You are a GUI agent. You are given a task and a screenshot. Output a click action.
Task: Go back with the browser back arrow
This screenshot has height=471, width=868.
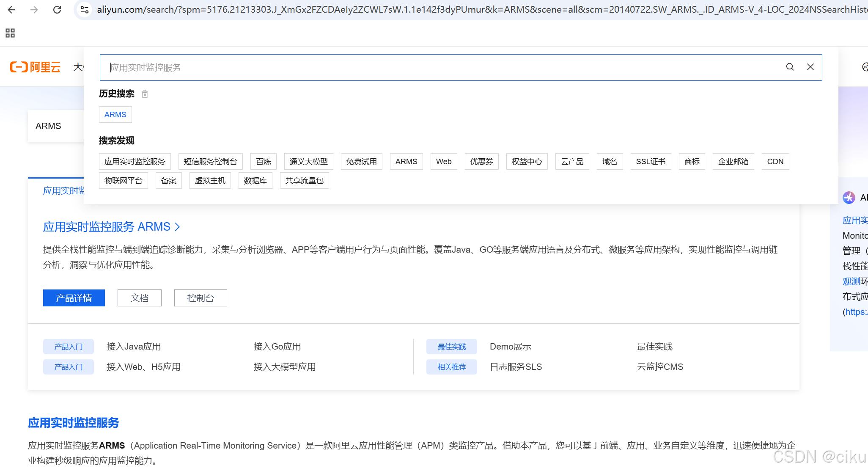pos(11,9)
